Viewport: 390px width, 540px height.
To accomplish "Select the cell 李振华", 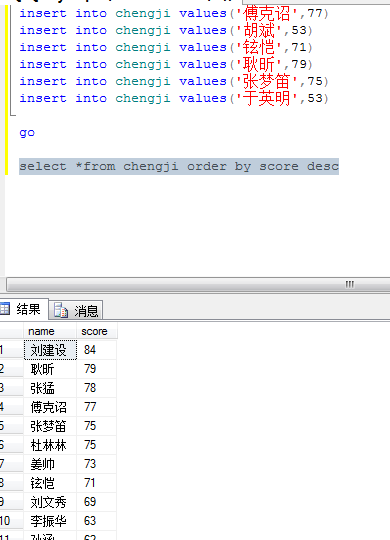I will (x=50, y=521).
